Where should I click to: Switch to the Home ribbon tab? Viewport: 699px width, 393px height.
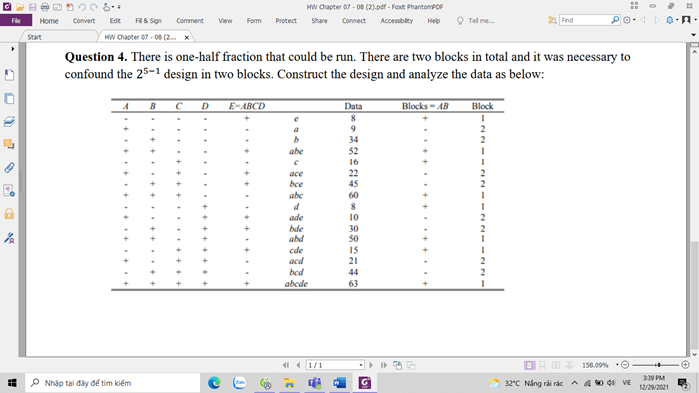tap(49, 20)
